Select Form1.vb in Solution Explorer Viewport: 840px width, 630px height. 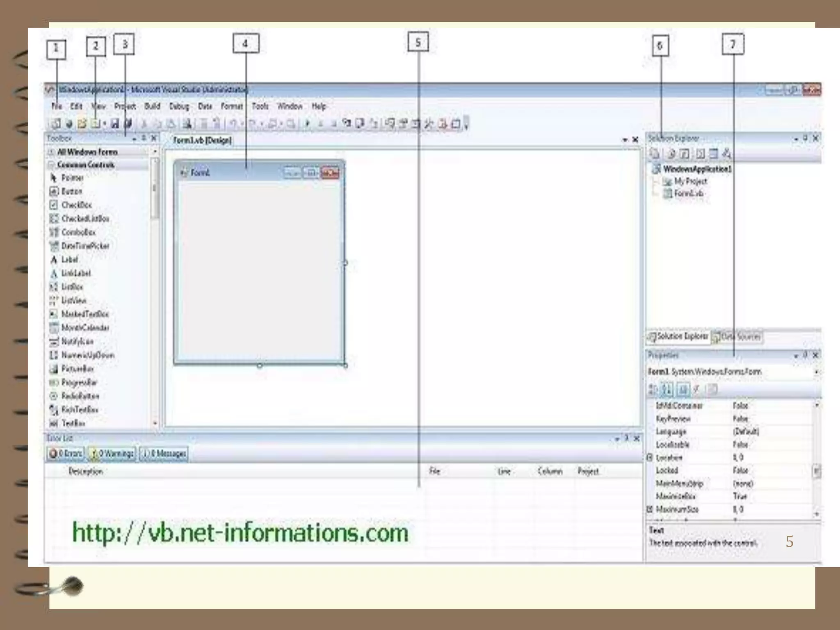point(688,194)
